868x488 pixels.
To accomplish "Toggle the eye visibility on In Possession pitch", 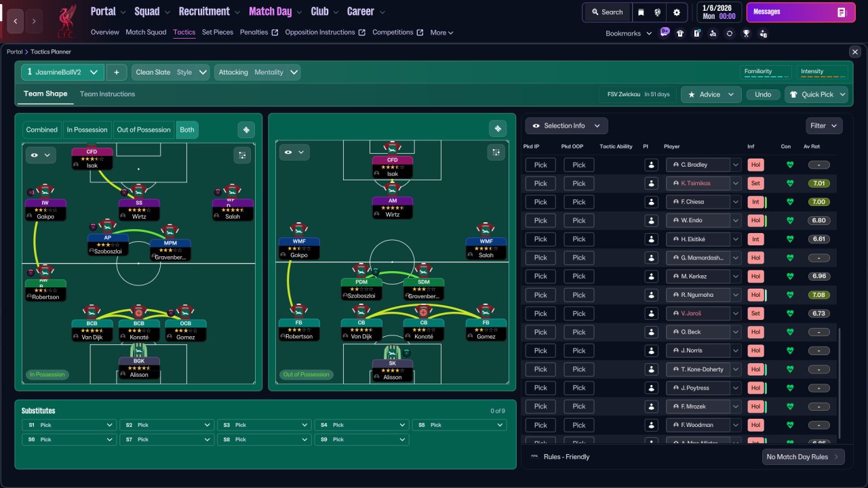I will (39, 155).
